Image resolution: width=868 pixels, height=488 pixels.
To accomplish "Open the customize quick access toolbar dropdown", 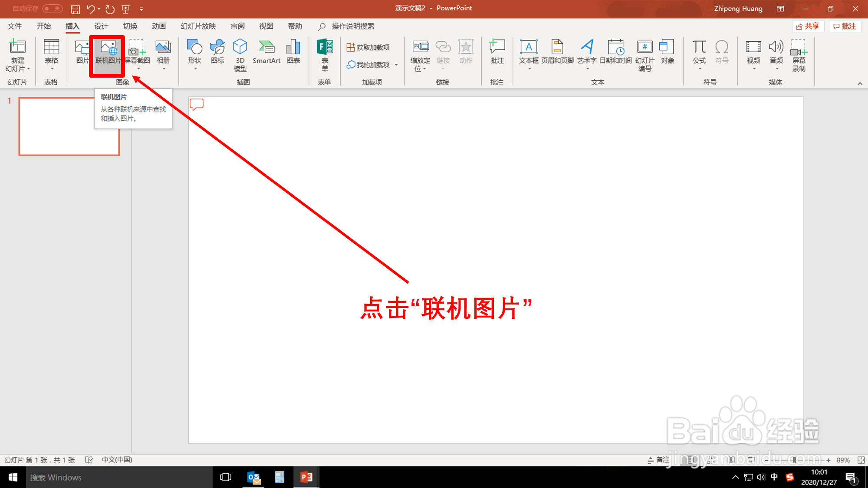I will tap(141, 9).
